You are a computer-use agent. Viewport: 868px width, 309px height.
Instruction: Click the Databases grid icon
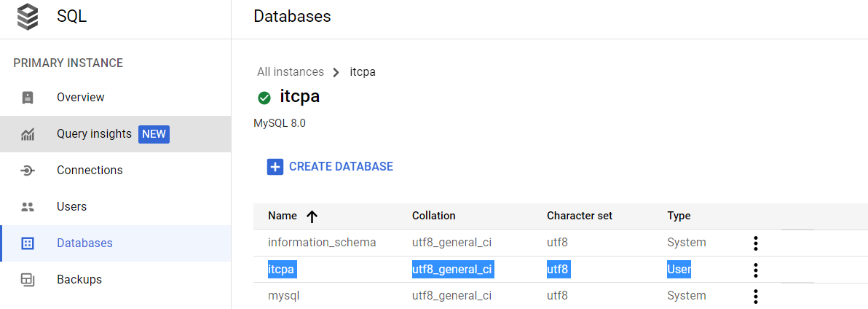28,243
